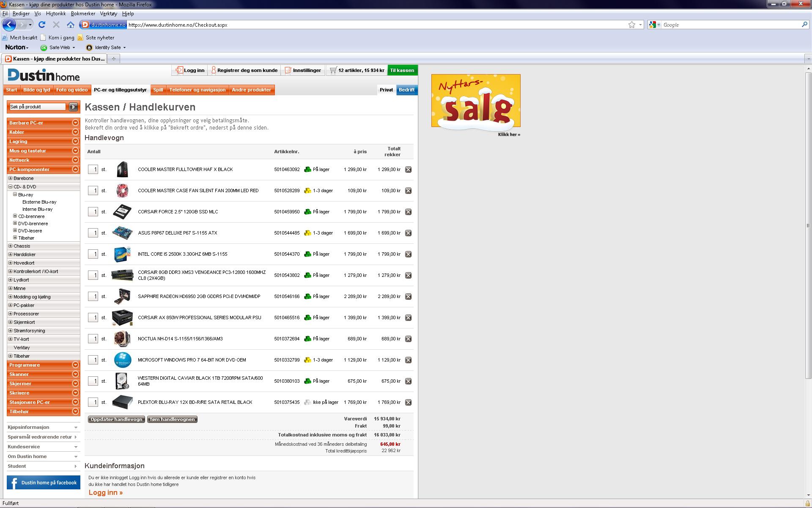Click the shopping cart summary 12 artikler
The height and width of the screenshot is (508, 812).
point(357,70)
